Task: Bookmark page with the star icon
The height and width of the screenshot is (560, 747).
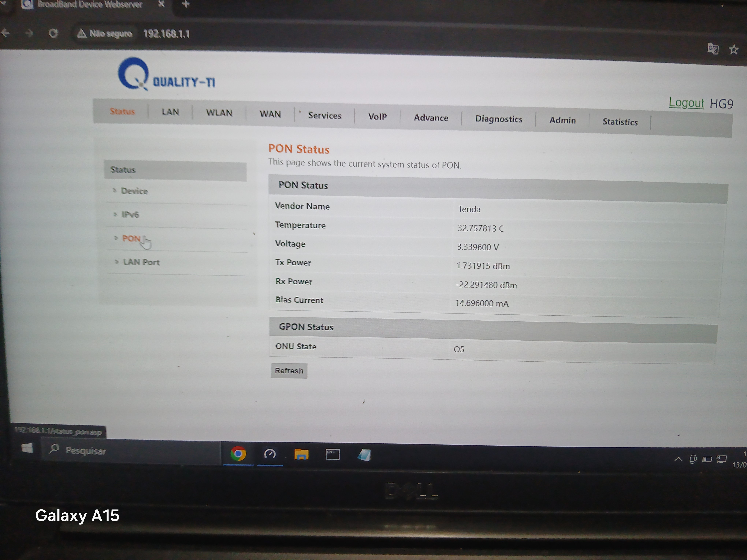Action: pyautogui.click(x=733, y=50)
